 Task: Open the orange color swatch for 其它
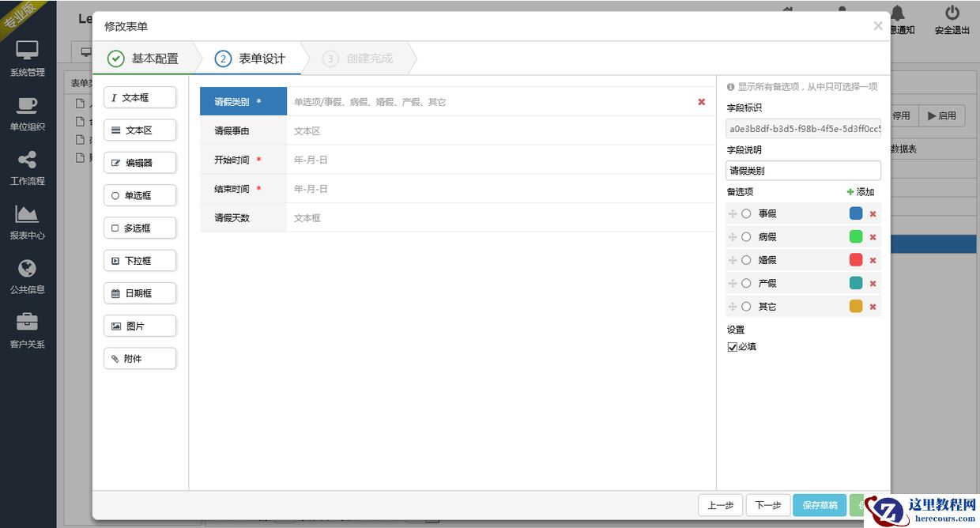pos(856,306)
